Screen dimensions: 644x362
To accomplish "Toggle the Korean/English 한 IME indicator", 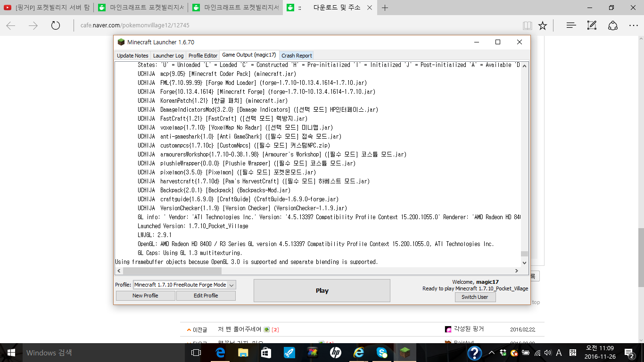I will 573,353.
